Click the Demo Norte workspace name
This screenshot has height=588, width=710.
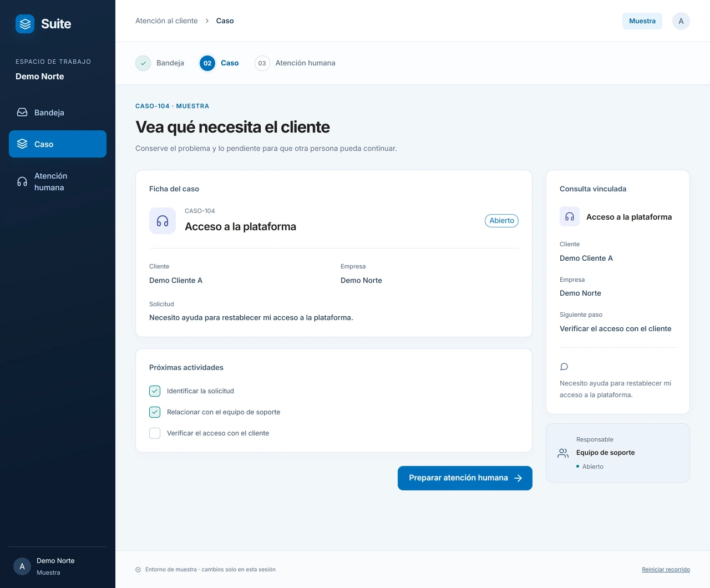coord(40,77)
